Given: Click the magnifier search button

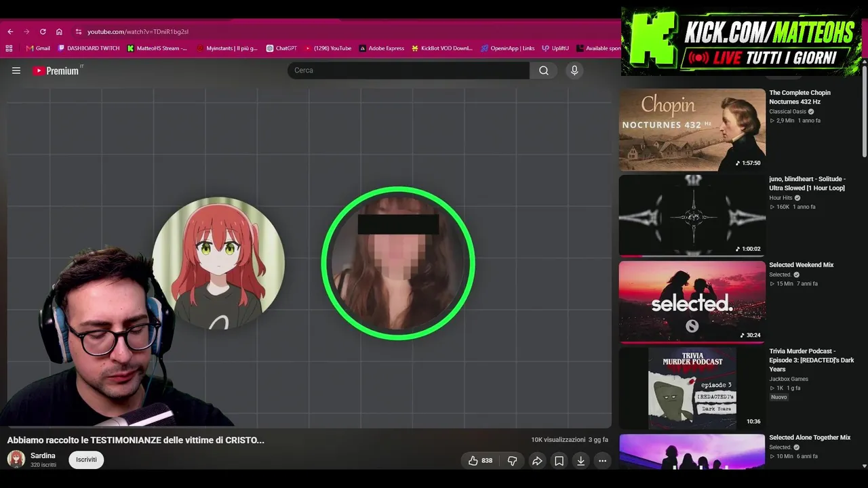Looking at the screenshot, I should 544,70.
